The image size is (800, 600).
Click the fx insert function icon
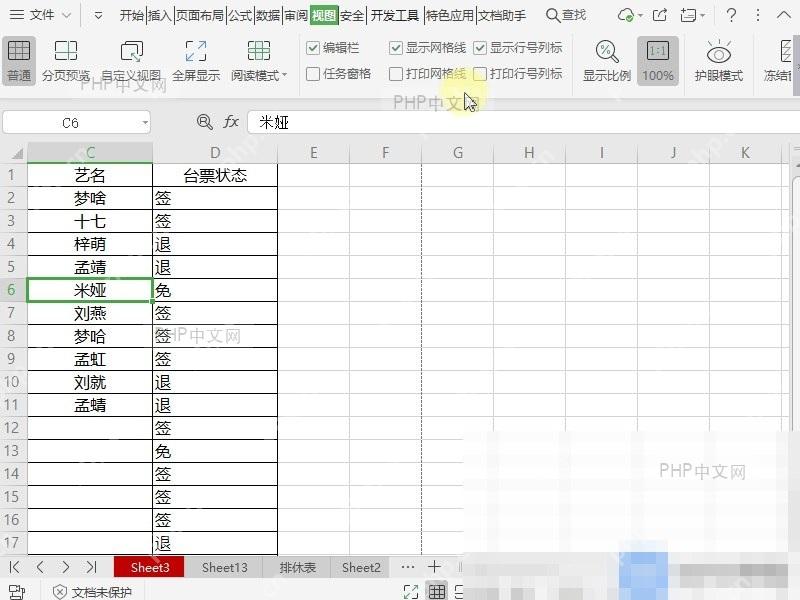(x=231, y=122)
